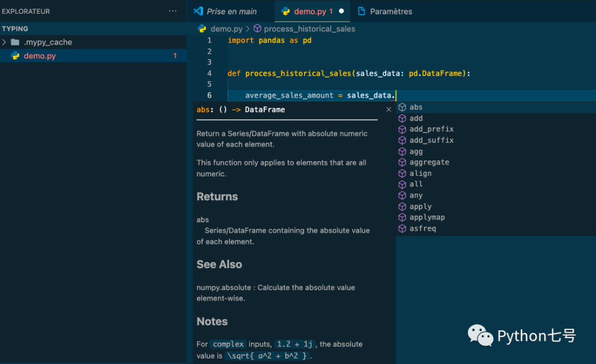Screen dimensions: 596x364
Task: Select the all suggestion
Action: (496, 184)
